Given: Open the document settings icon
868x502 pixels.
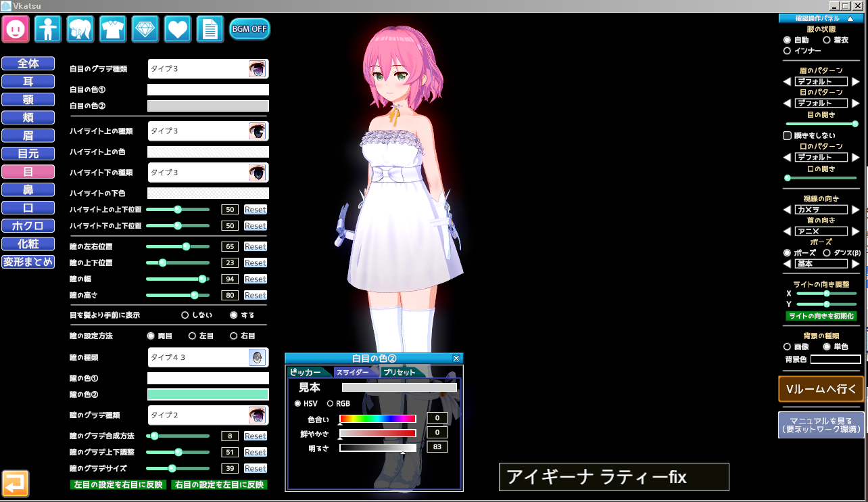Looking at the screenshot, I should coord(210,29).
